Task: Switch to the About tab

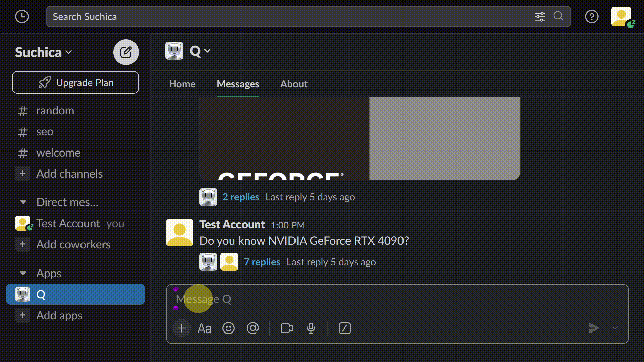Action: (293, 83)
